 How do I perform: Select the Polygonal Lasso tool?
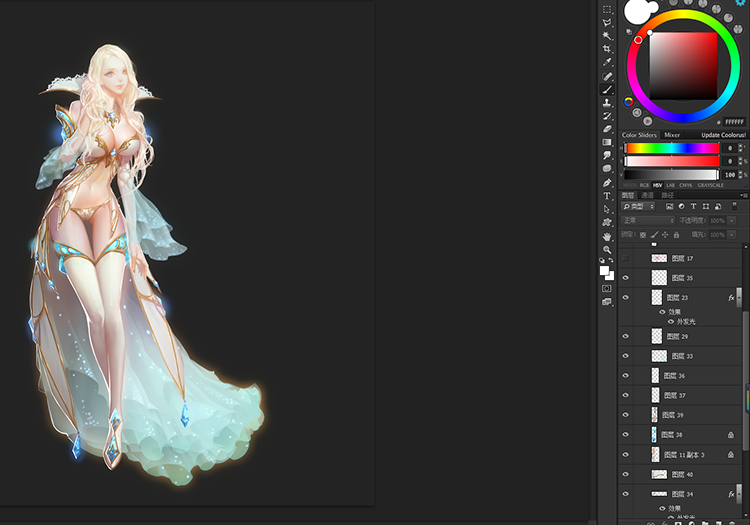coord(607,22)
